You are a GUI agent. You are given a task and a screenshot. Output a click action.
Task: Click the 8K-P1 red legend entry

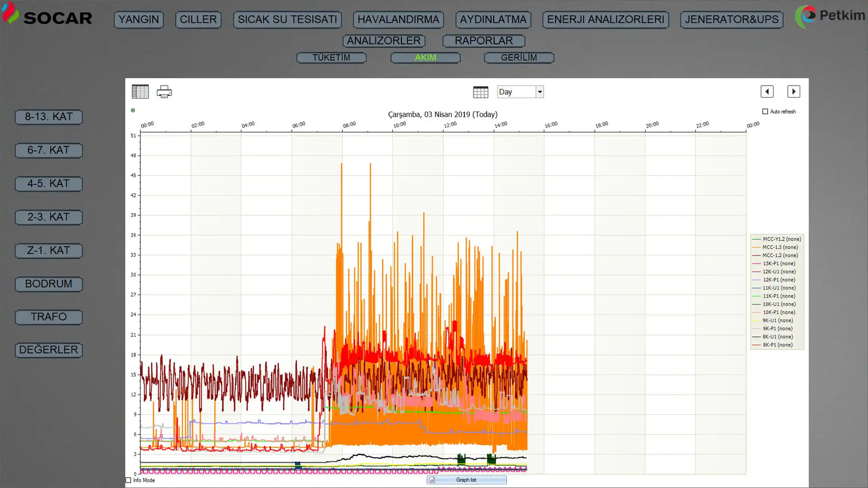pyautogui.click(x=777, y=345)
